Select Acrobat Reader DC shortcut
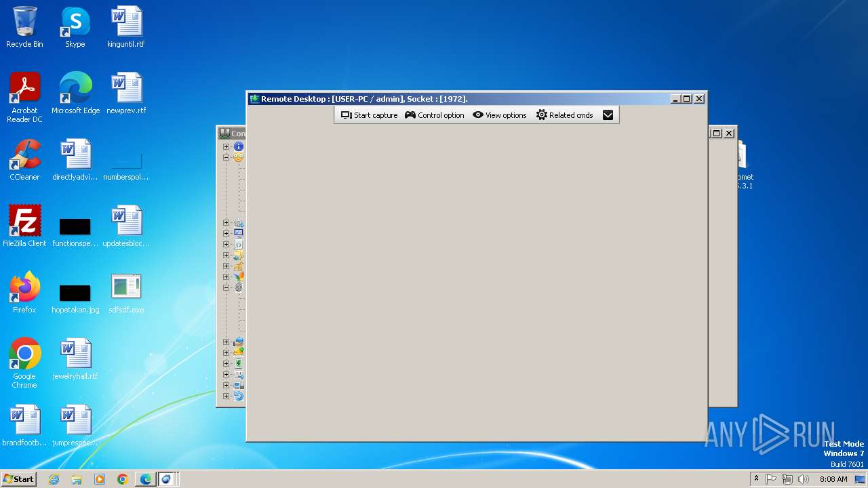The height and width of the screenshot is (488, 868). click(x=24, y=98)
